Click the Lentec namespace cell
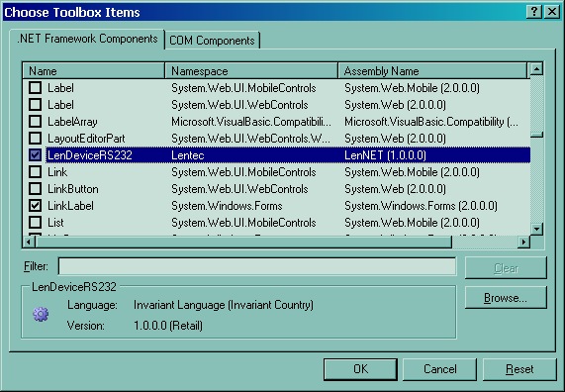This screenshot has width=565, height=392. 188,155
